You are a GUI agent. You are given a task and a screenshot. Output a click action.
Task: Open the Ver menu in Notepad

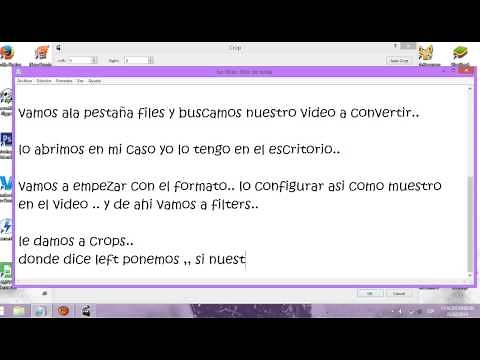click(80, 81)
